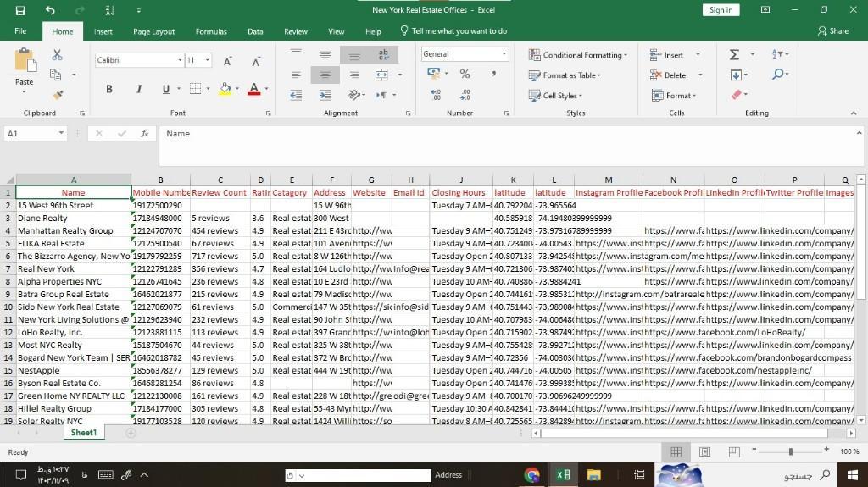Copy selection using the Copy icon

[x=55, y=75]
